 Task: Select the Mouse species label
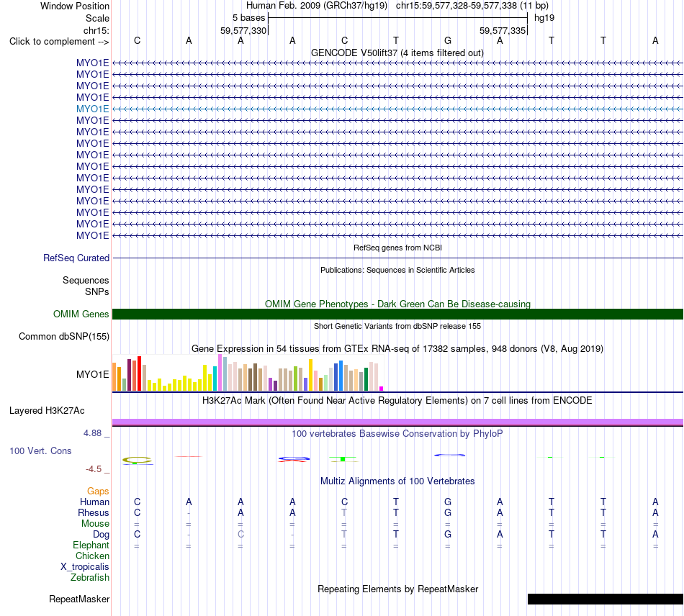pyautogui.click(x=95, y=524)
